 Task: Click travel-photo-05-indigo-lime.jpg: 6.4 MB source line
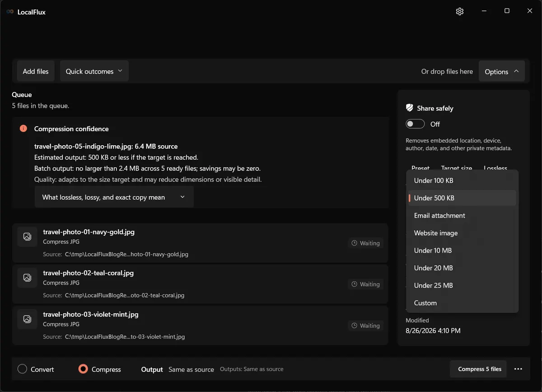tap(106, 146)
